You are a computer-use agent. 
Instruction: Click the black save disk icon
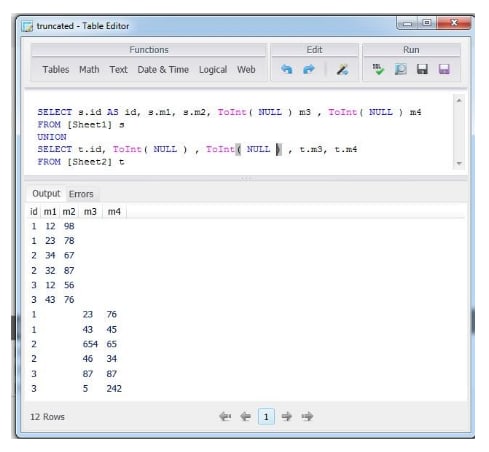coord(422,69)
